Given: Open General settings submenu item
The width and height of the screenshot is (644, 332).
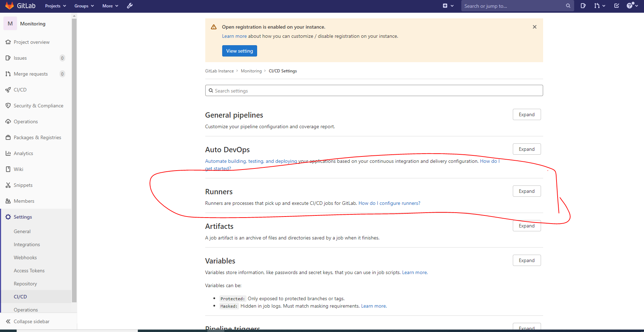Looking at the screenshot, I should click(x=22, y=231).
